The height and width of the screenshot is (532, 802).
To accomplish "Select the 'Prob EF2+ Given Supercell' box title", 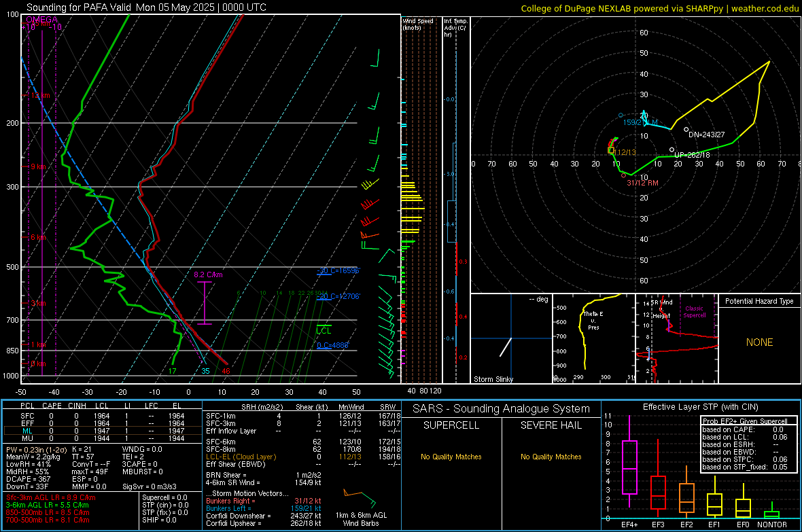I will click(x=745, y=421).
